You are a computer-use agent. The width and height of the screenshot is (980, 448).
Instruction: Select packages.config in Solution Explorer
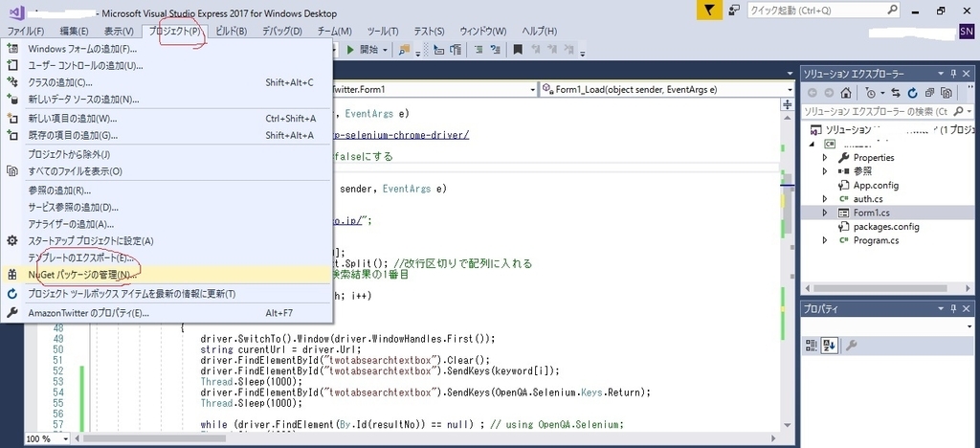(x=886, y=227)
